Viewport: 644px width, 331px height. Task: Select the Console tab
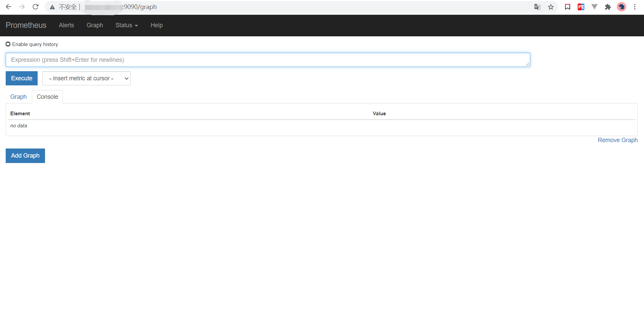[x=47, y=97]
